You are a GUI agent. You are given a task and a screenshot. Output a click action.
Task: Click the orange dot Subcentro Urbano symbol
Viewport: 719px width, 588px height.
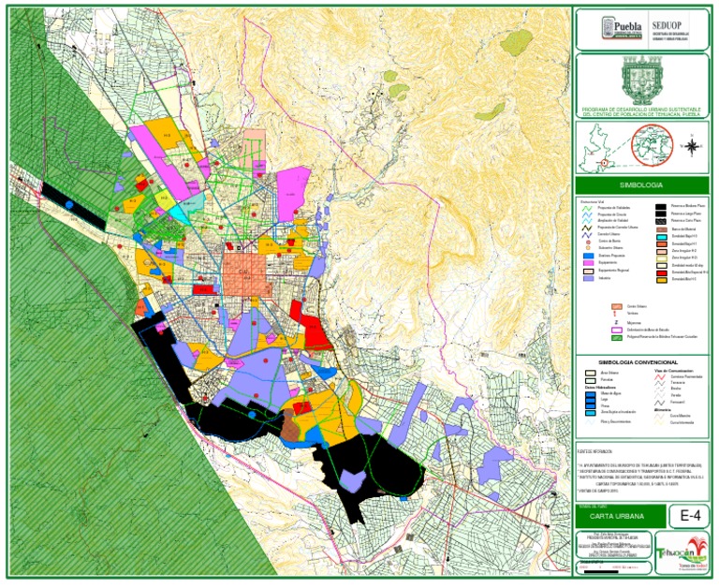pyautogui.click(x=588, y=248)
